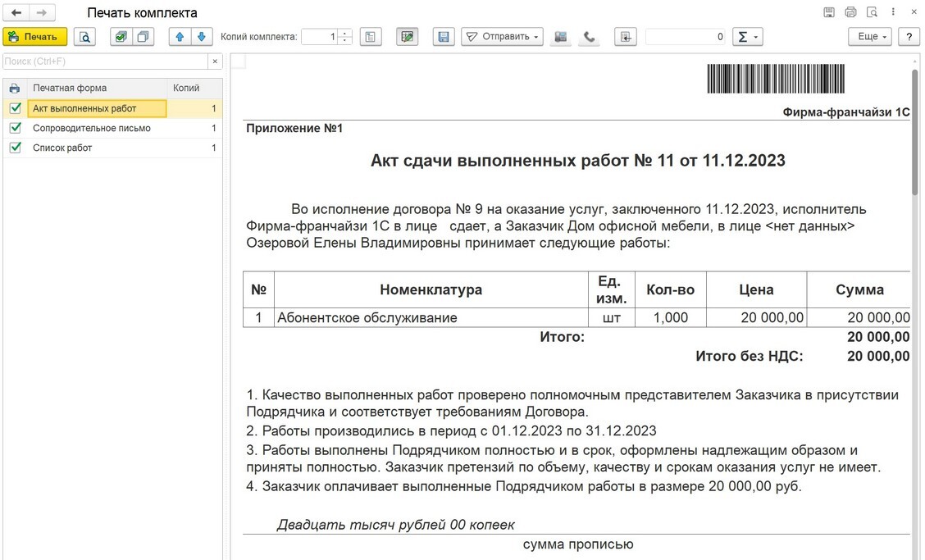
Task: Select the Акт выполненных работ row
Action: 112,108
